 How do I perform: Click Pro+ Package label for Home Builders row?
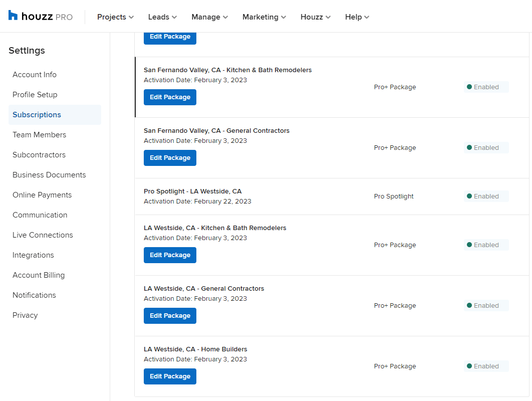pos(395,366)
